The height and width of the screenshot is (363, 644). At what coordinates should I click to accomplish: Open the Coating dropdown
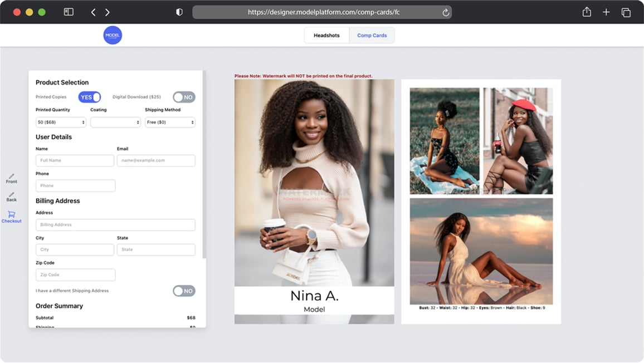coord(115,122)
